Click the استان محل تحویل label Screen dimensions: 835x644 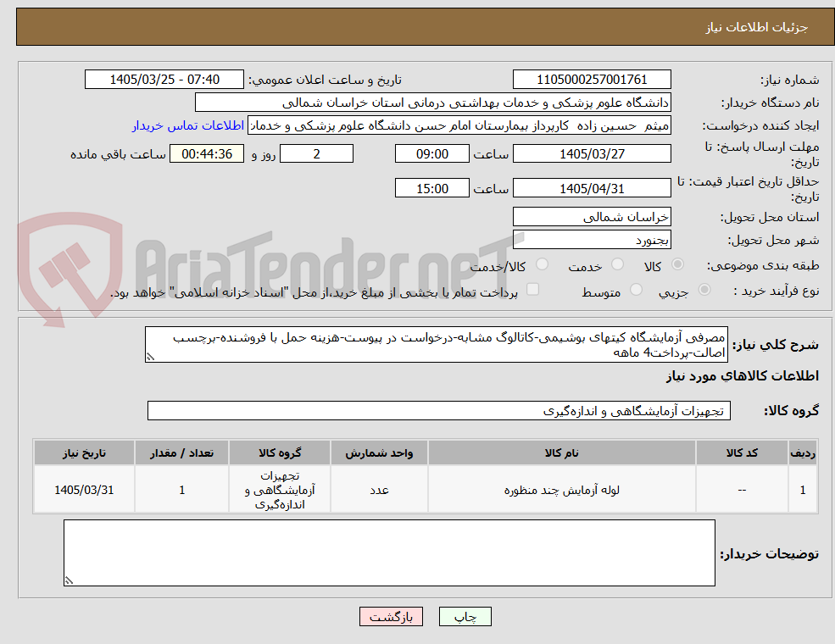pos(770,217)
